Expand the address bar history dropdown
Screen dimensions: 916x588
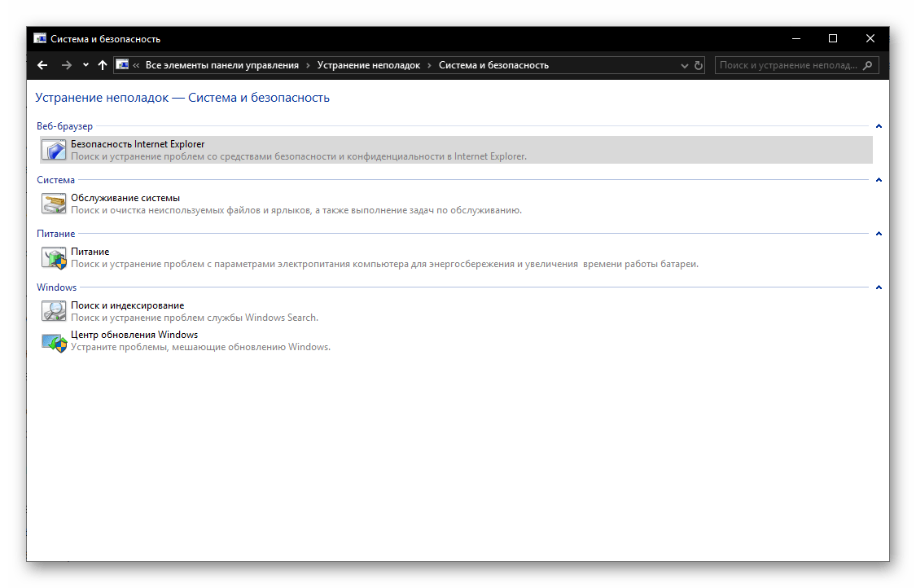click(684, 65)
